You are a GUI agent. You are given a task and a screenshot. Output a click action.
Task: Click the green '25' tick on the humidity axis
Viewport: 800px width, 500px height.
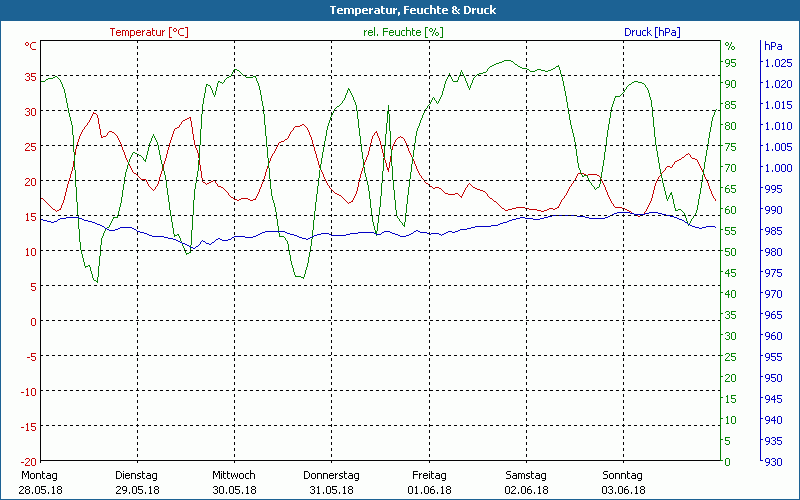click(x=731, y=357)
